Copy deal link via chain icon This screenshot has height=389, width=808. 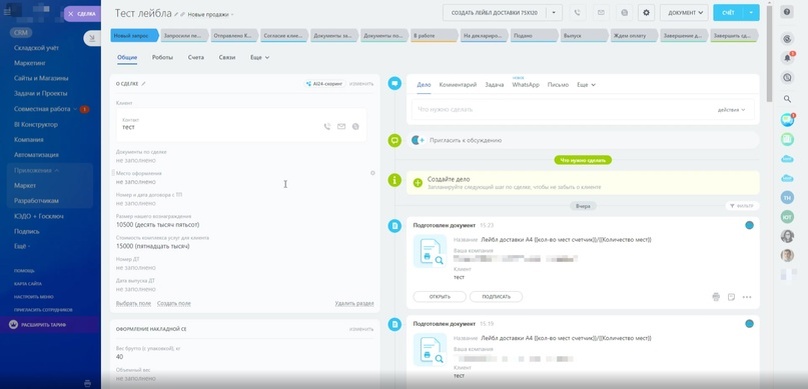coord(182,14)
